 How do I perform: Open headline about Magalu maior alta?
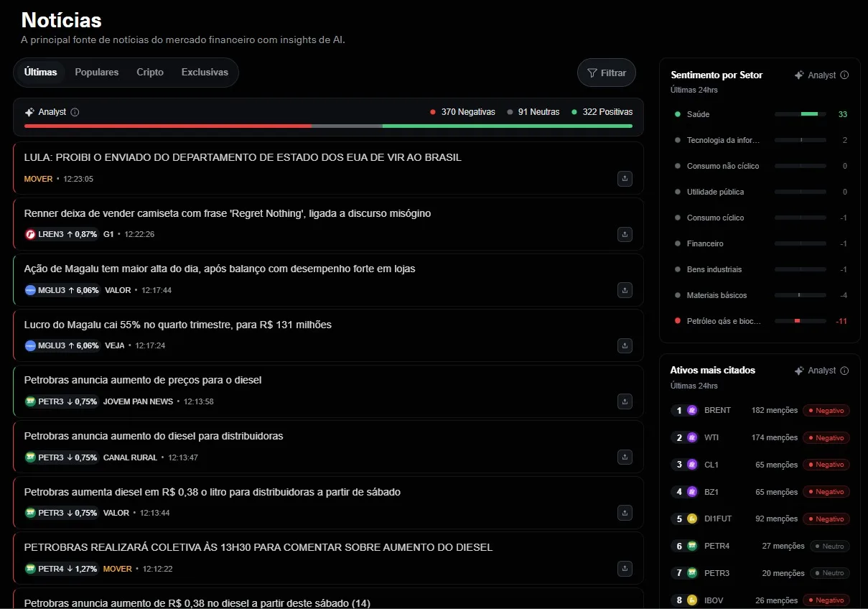220,269
